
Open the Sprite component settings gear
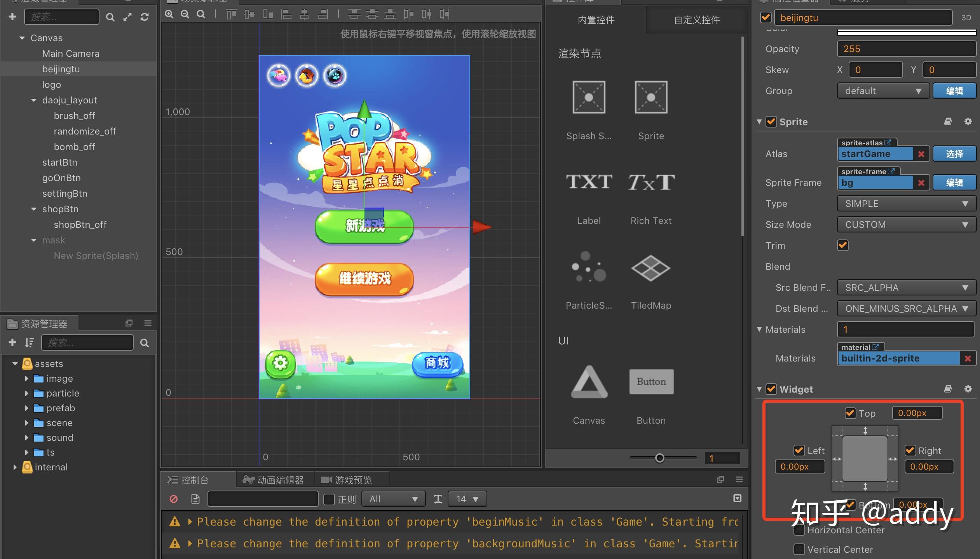pyautogui.click(x=968, y=122)
